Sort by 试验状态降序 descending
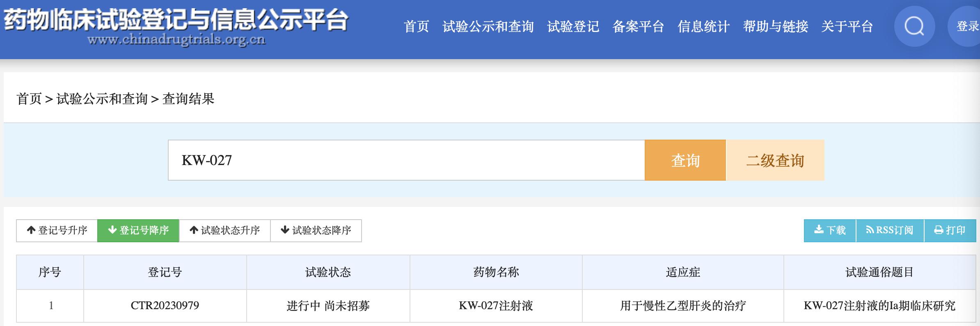The width and height of the screenshot is (980, 326). pyautogui.click(x=316, y=230)
